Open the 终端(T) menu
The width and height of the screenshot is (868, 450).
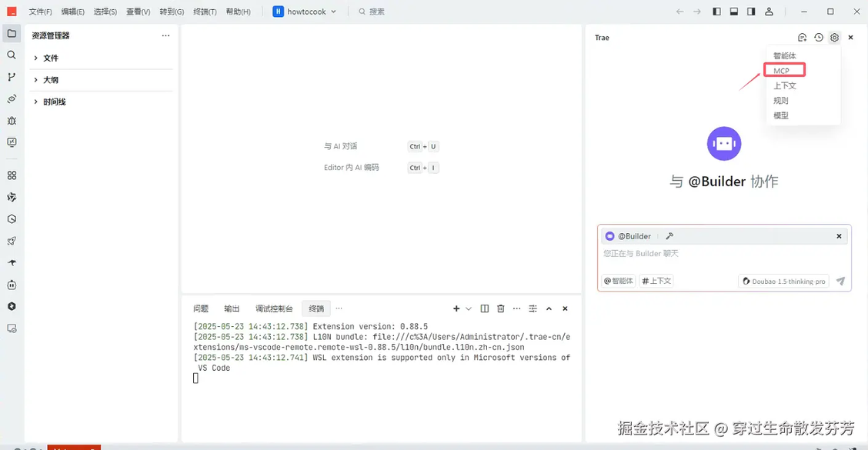pos(205,12)
